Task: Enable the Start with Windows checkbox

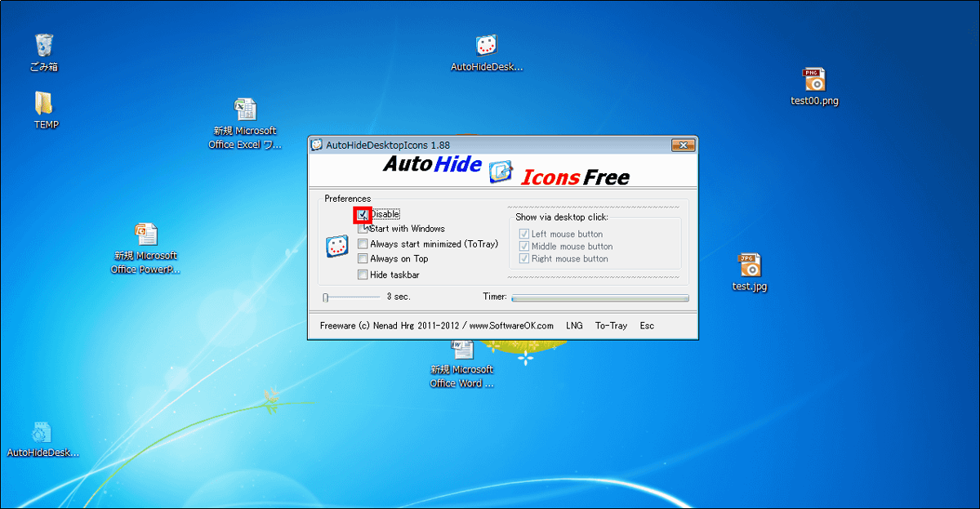Action: [363, 229]
